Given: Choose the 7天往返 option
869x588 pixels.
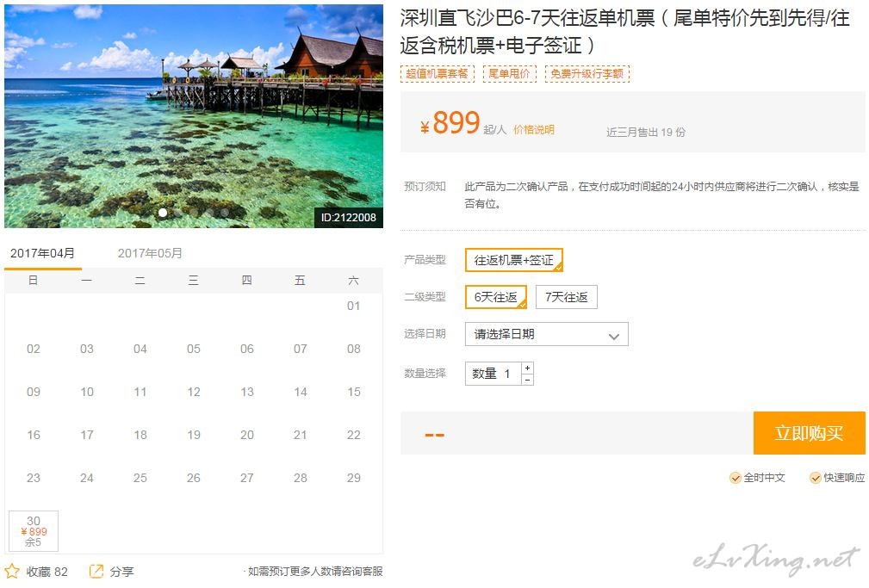Looking at the screenshot, I should click(x=567, y=297).
